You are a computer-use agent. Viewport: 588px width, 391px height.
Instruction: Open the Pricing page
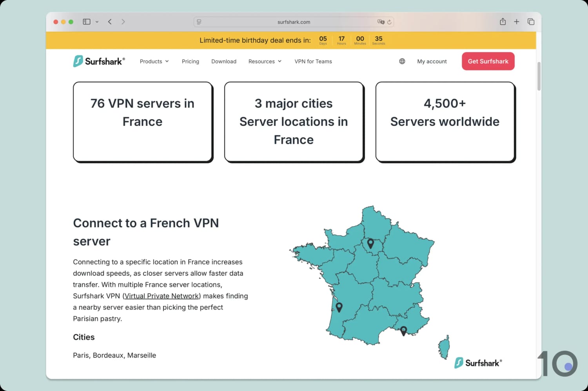[191, 62]
